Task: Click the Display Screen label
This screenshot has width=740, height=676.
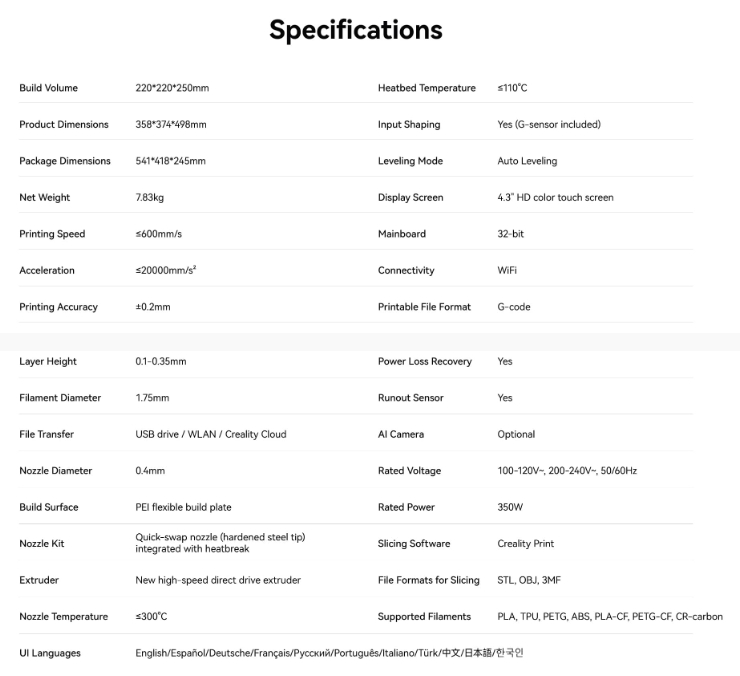Action: pos(410,198)
